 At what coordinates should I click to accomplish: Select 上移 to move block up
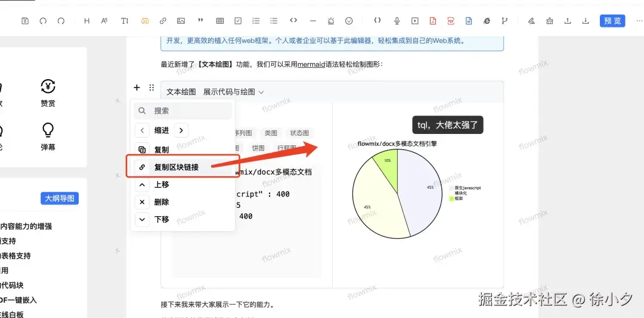pos(183,185)
